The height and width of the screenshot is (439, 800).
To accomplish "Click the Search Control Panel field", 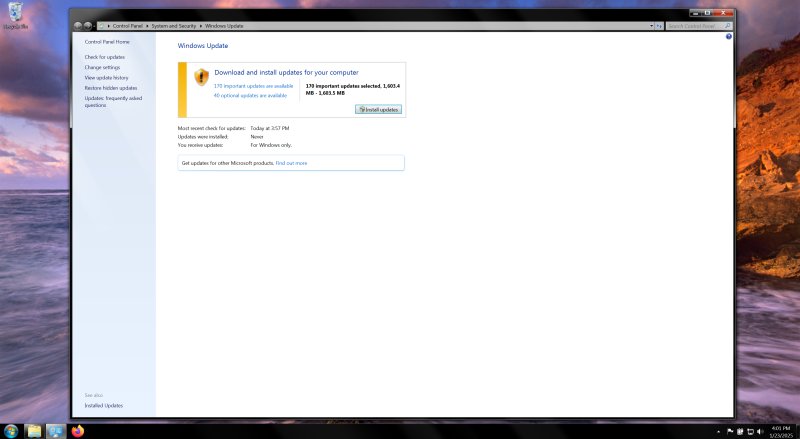I will click(695, 25).
